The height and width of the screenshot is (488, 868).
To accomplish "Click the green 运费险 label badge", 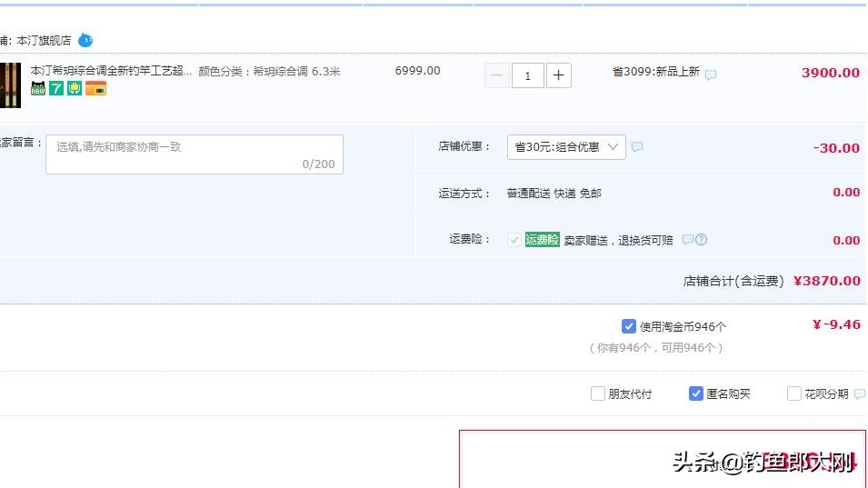I will 542,240.
